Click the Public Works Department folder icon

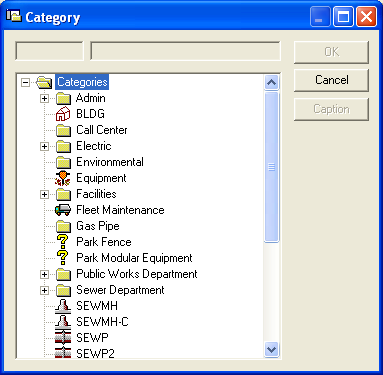[63, 274]
